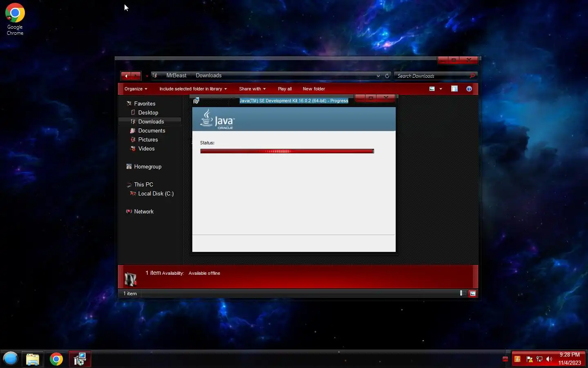
Task: Open the taskbar clock and date
Action: (570, 359)
